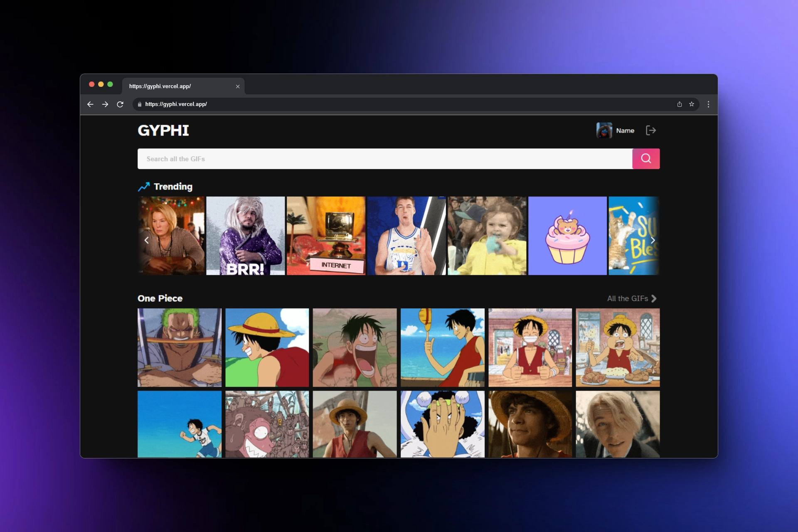Viewport: 798px width, 532px height.
Task: Open the cat trending GIF with yellow text
Action: [634, 236]
